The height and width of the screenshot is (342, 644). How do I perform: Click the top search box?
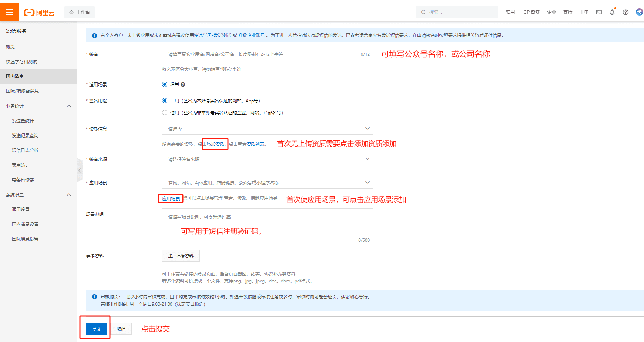[x=457, y=12]
